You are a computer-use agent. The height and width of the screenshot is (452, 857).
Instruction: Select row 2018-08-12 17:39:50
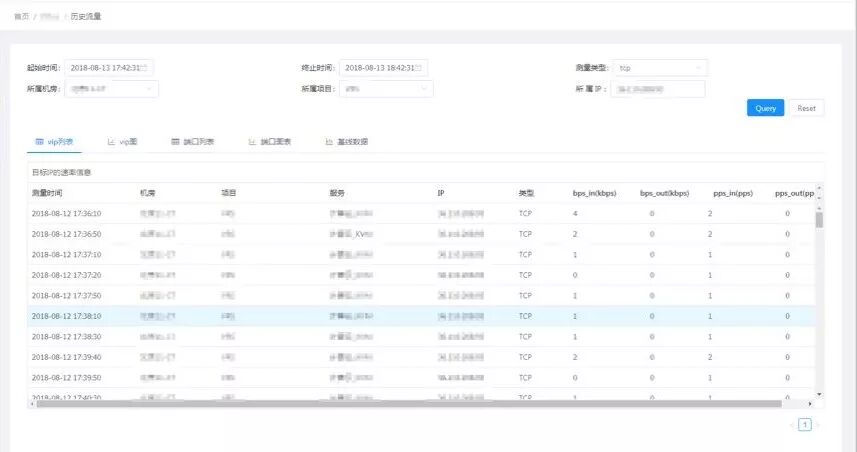pyautogui.click(x=421, y=378)
